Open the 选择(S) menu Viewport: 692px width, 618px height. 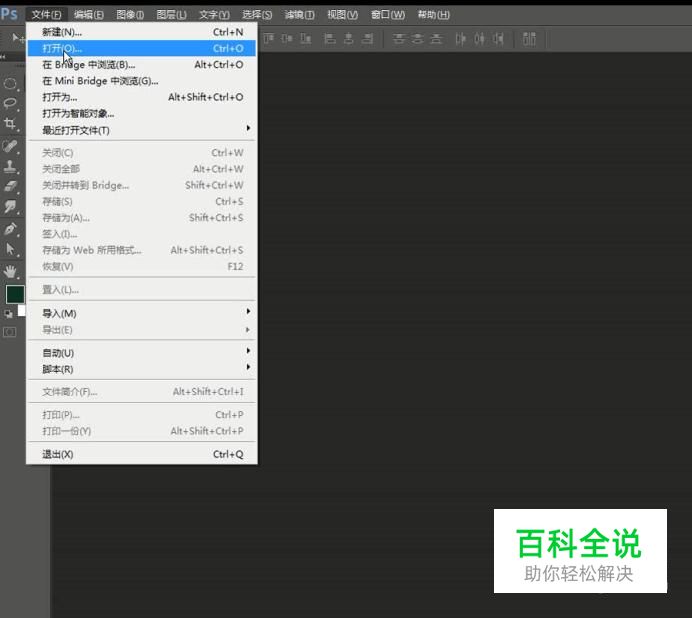click(257, 15)
